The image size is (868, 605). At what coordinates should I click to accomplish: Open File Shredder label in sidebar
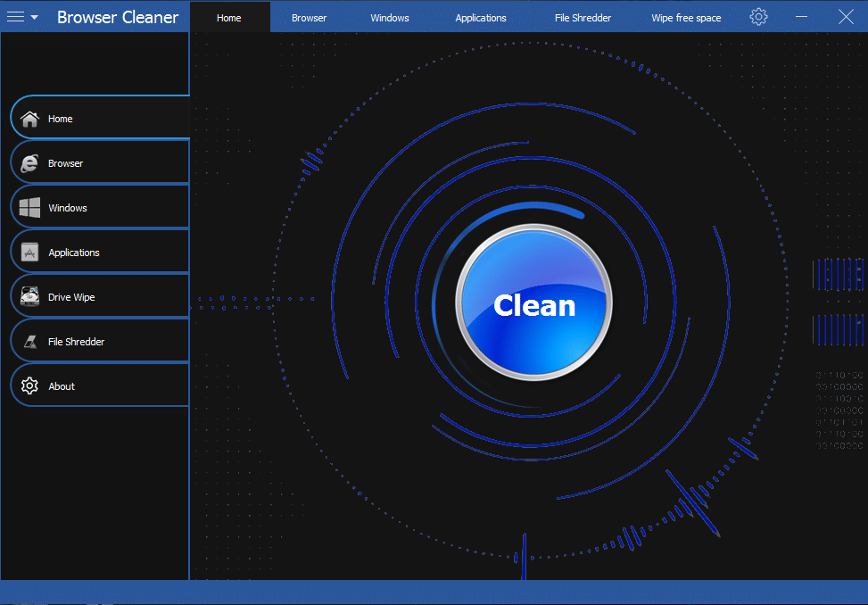pyautogui.click(x=76, y=342)
